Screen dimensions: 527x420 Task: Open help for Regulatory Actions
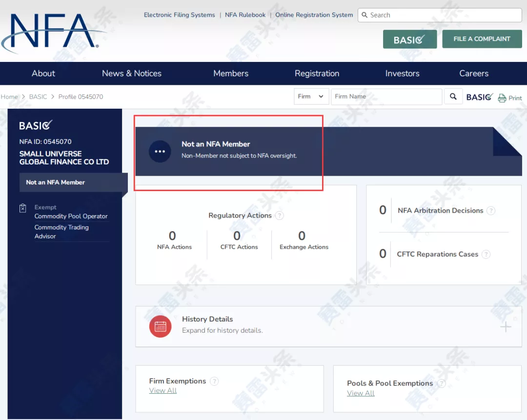pos(279,216)
